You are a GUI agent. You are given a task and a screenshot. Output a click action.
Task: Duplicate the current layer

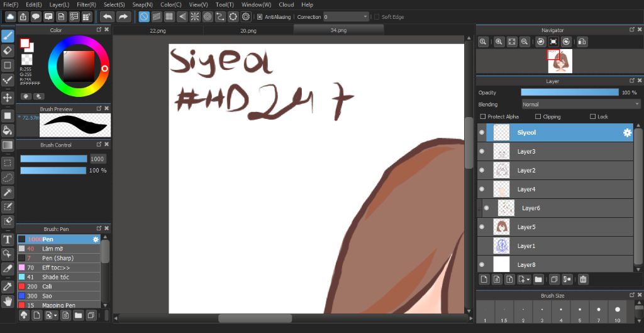pos(553,279)
